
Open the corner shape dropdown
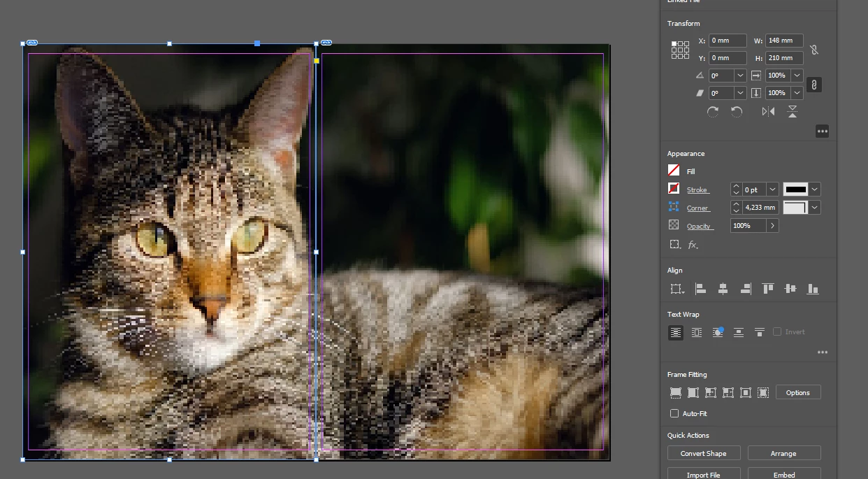pyautogui.click(x=815, y=208)
